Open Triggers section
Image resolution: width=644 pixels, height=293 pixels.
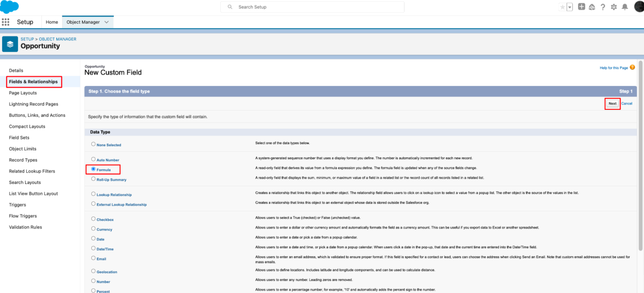[17, 205]
